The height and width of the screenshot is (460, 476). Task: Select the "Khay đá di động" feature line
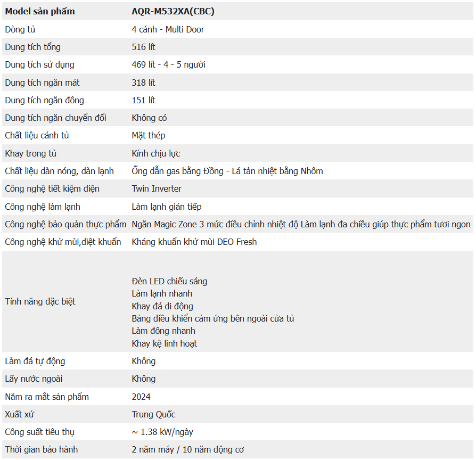coord(162,306)
